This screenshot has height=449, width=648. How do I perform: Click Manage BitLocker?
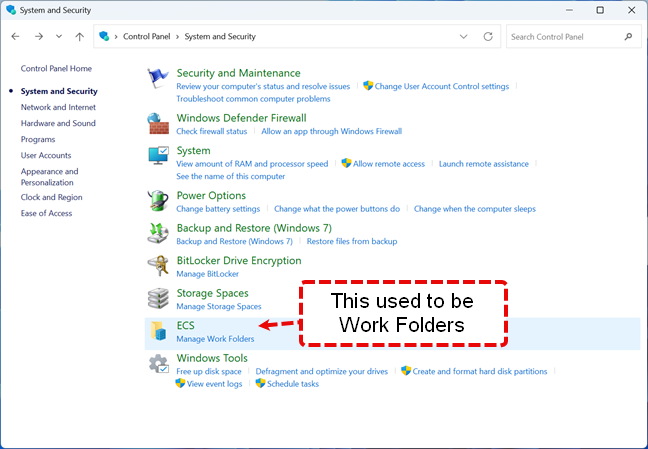coord(207,274)
